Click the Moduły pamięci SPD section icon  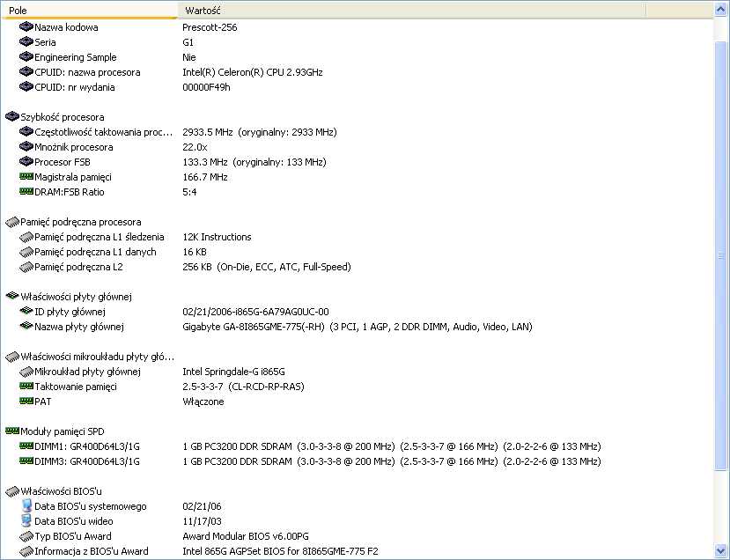tap(12, 431)
